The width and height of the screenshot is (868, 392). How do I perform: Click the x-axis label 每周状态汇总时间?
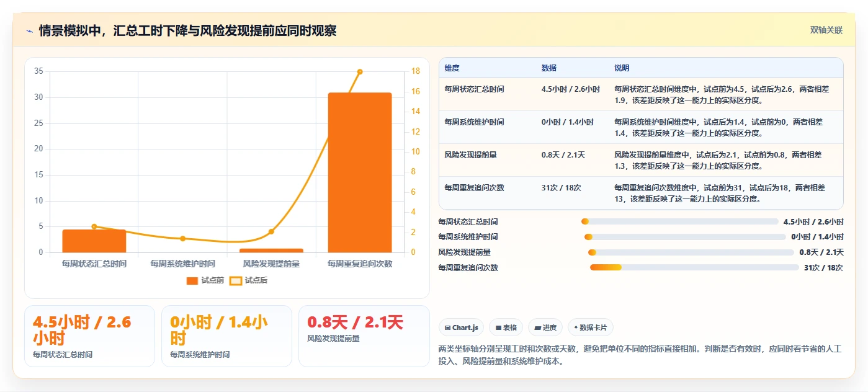click(x=94, y=264)
